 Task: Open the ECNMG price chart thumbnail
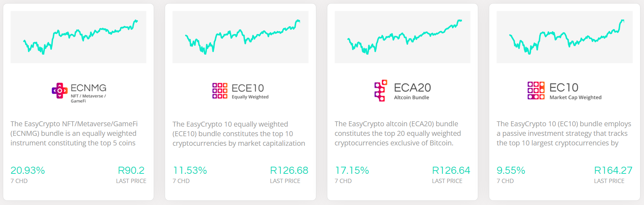78,37
